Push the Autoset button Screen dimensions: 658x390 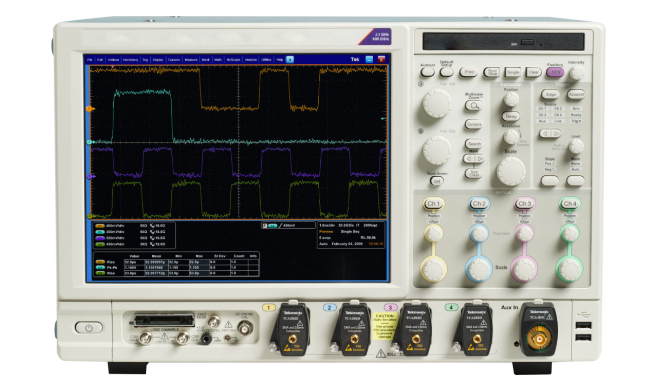pos(428,72)
